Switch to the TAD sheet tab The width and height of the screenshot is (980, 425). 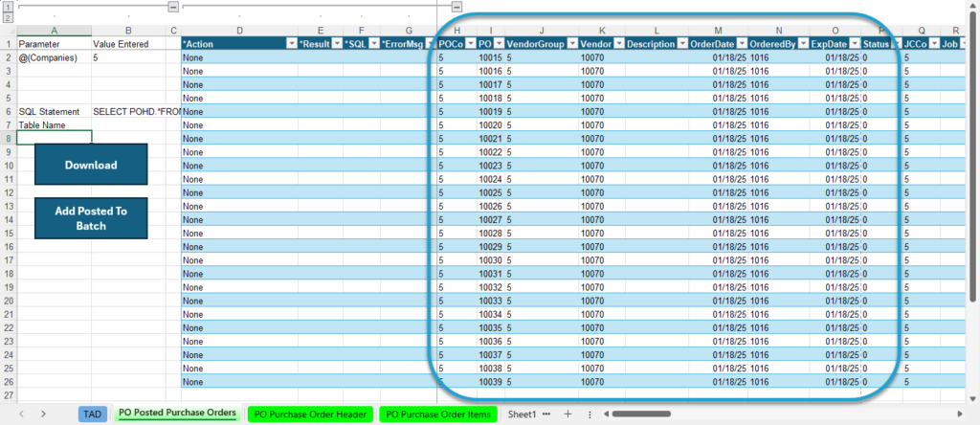[x=93, y=414]
